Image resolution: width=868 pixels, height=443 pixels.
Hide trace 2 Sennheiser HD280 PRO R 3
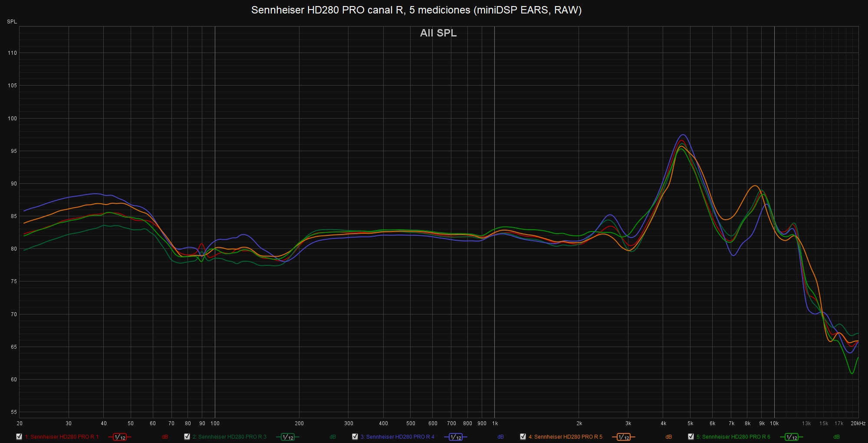[x=187, y=436]
